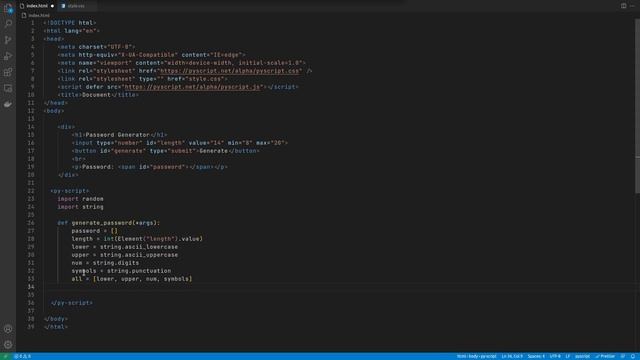640x360 pixels.
Task: Click the Spaces: 4 indentation indicator
Action: coord(536,356)
